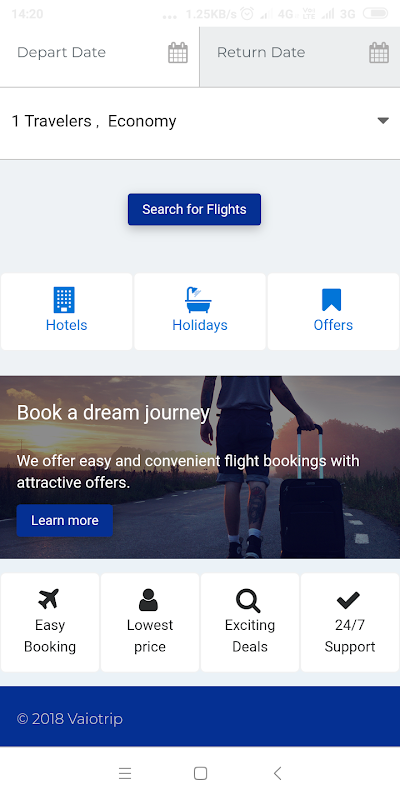Expand the travelers and class dropdown arrow
Viewport: 400px width, 800px height.
(383, 121)
